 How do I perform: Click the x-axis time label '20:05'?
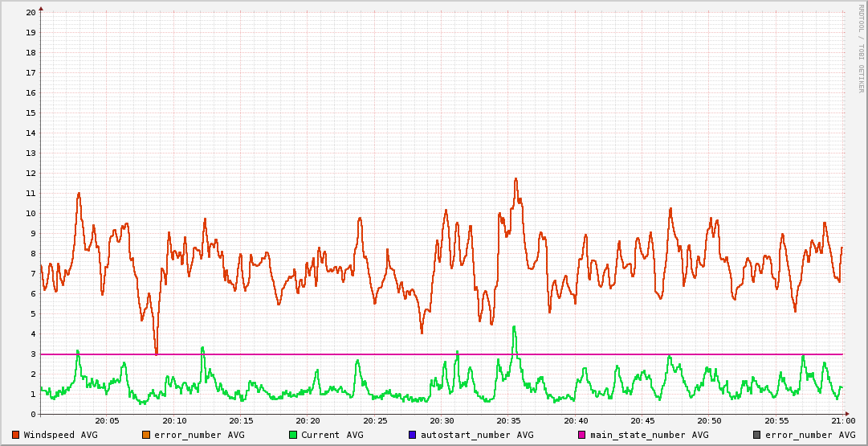pos(108,422)
